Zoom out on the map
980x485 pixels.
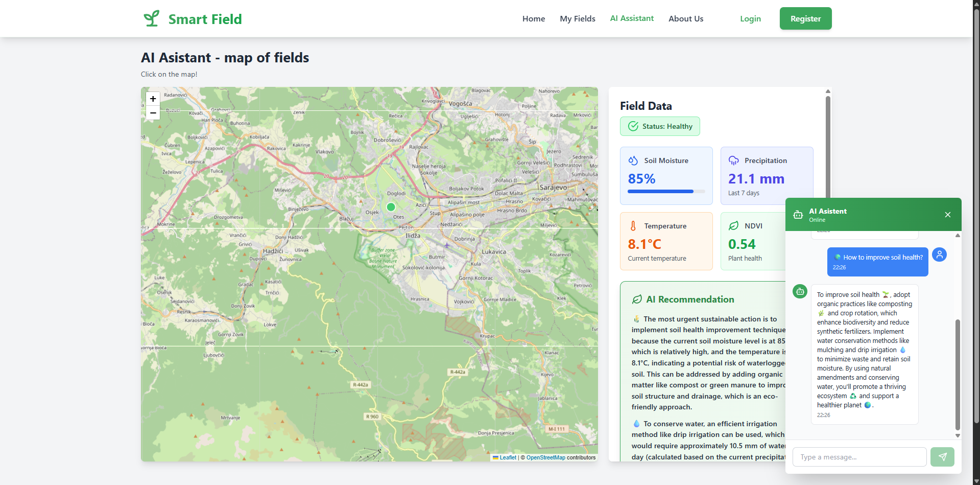pyautogui.click(x=153, y=112)
